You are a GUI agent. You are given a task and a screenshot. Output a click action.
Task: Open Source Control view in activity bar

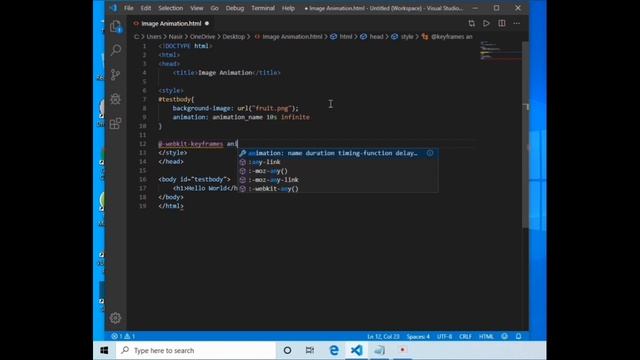(x=116, y=74)
